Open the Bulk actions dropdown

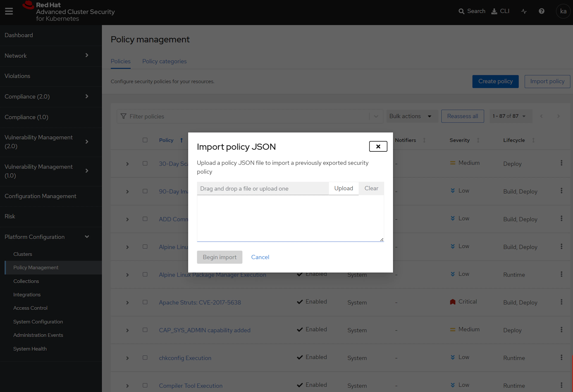[x=410, y=116]
